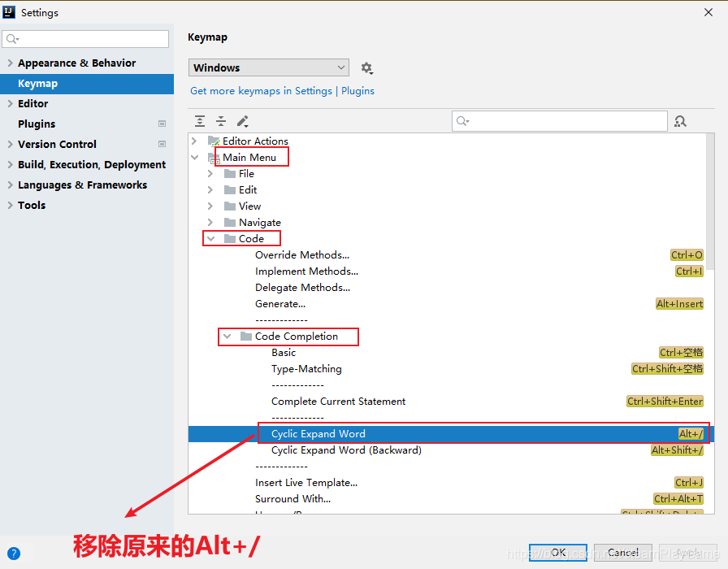Click the help question mark icon
Viewport: 728px width, 569px height.
coord(14,554)
